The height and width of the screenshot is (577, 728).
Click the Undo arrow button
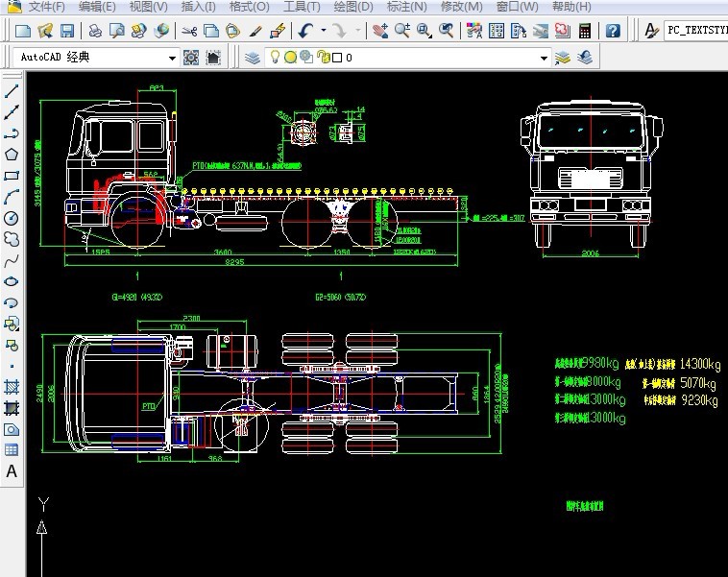305,31
